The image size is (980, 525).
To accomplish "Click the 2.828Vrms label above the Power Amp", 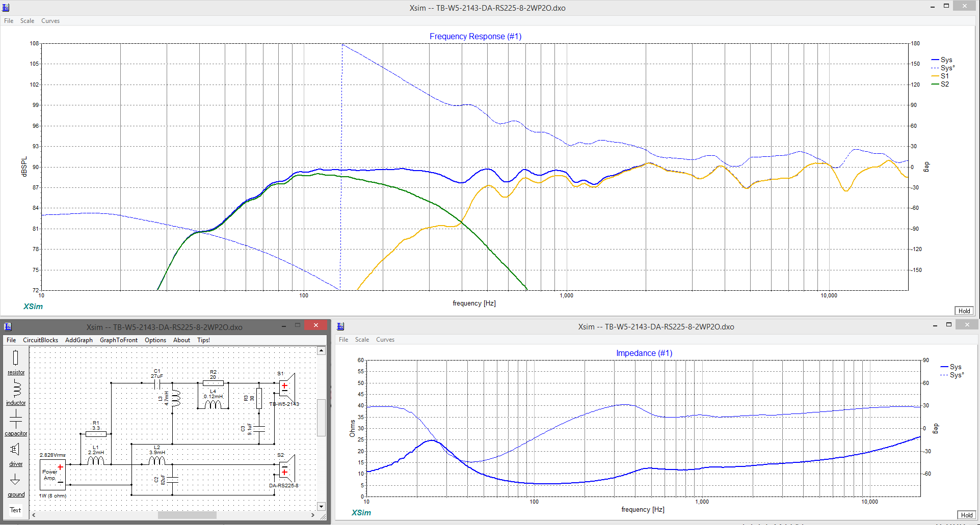I will [52, 455].
